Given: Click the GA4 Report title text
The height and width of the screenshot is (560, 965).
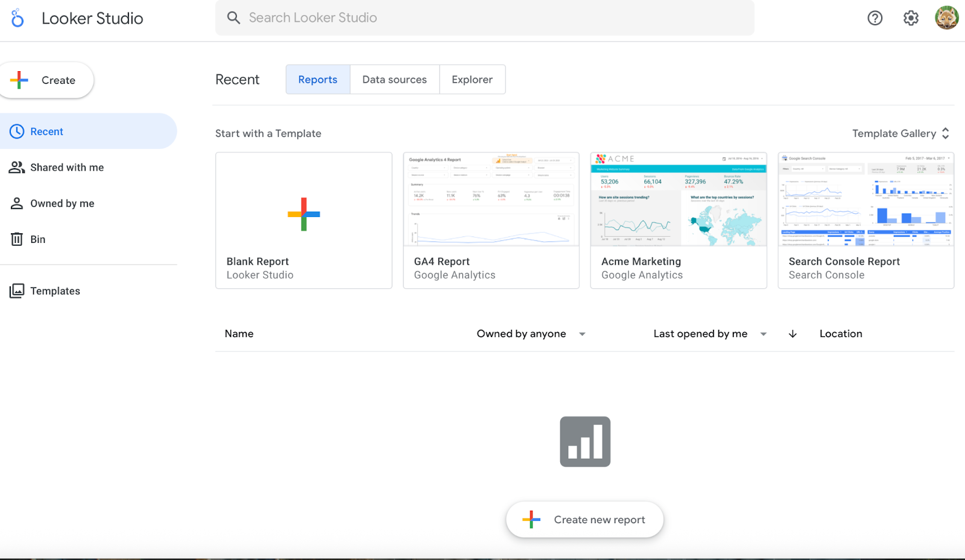Looking at the screenshot, I should (441, 262).
